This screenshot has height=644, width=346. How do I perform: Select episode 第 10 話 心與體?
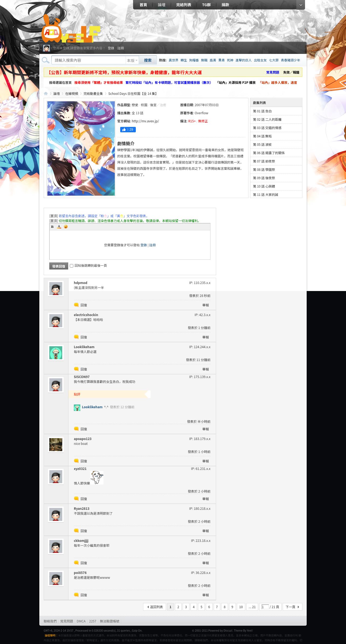tap(276, 186)
